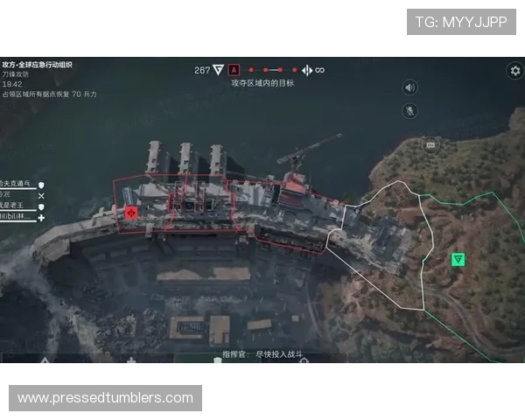Select the green spawn point marker
Screen dimensions: 525x420
click(x=458, y=260)
